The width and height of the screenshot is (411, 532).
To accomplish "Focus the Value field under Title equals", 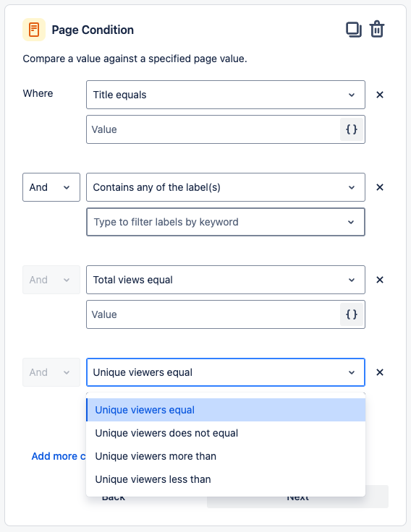I will coord(213,129).
